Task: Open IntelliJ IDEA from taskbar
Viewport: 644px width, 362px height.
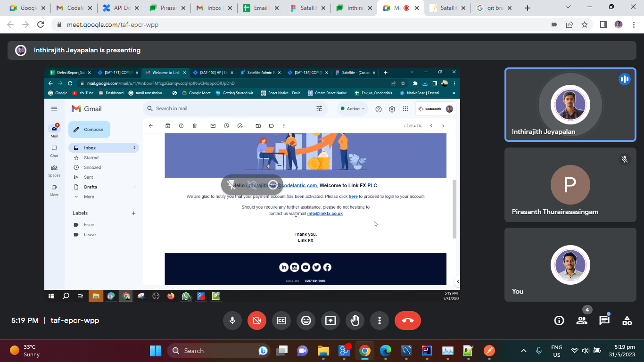Action: coord(427,351)
